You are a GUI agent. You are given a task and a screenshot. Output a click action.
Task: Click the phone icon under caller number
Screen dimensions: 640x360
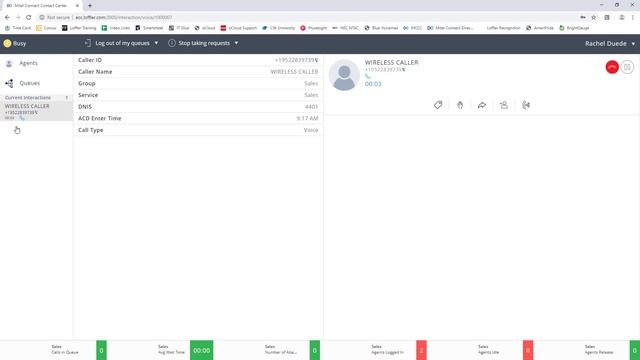[x=367, y=76]
